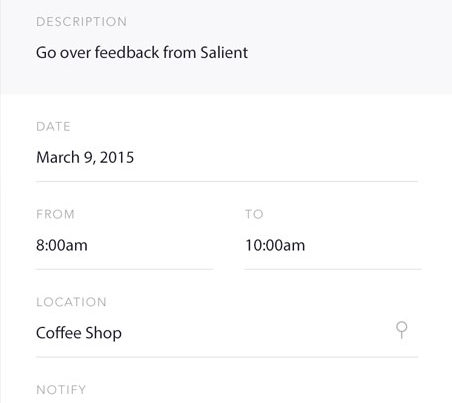Open the March 9, 2015 date picker

(85, 157)
